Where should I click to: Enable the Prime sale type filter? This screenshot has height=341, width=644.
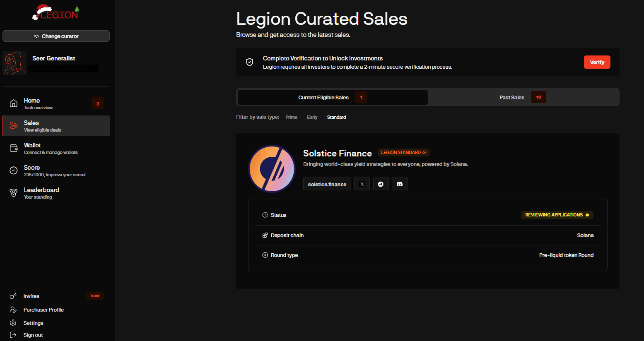click(x=291, y=117)
